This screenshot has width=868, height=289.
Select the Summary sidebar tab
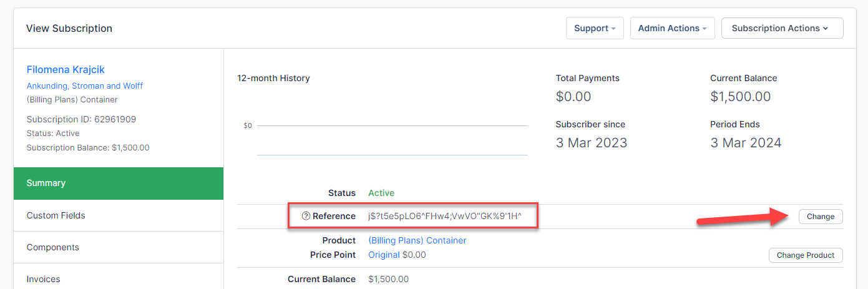pos(119,183)
